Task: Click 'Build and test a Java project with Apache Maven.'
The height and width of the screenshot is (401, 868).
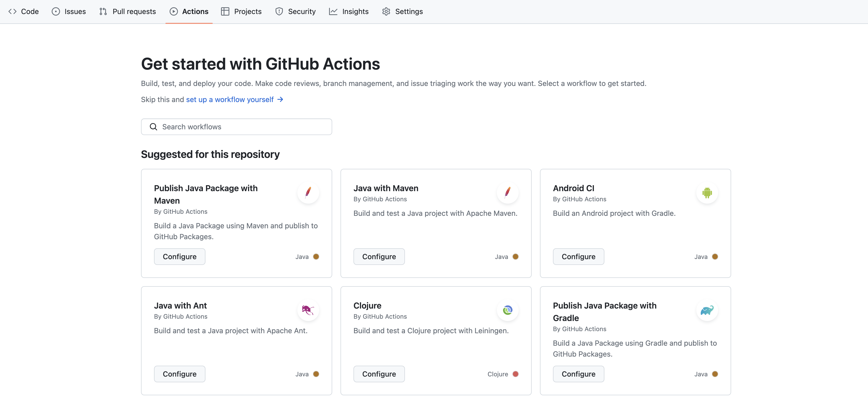Action: coord(435,213)
